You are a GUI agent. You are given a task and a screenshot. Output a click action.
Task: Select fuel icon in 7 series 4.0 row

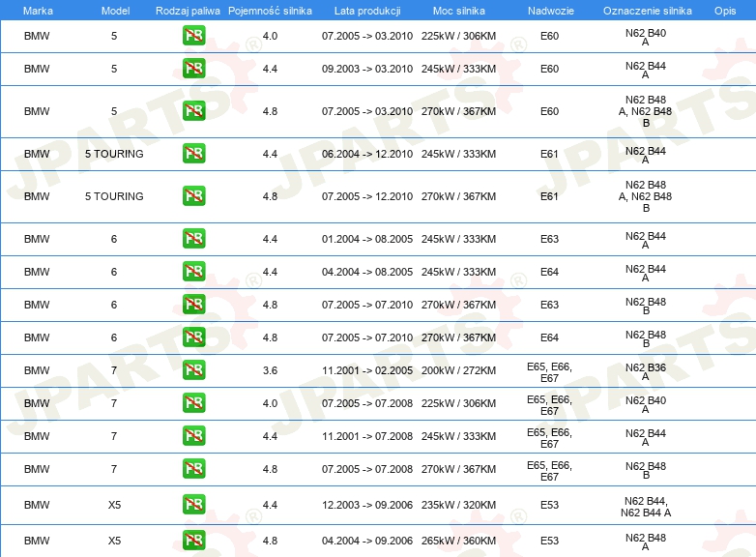(x=193, y=403)
